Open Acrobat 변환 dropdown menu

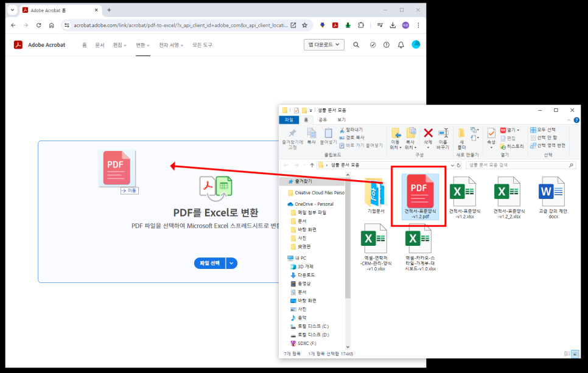pyautogui.click(x=142, y=45)
